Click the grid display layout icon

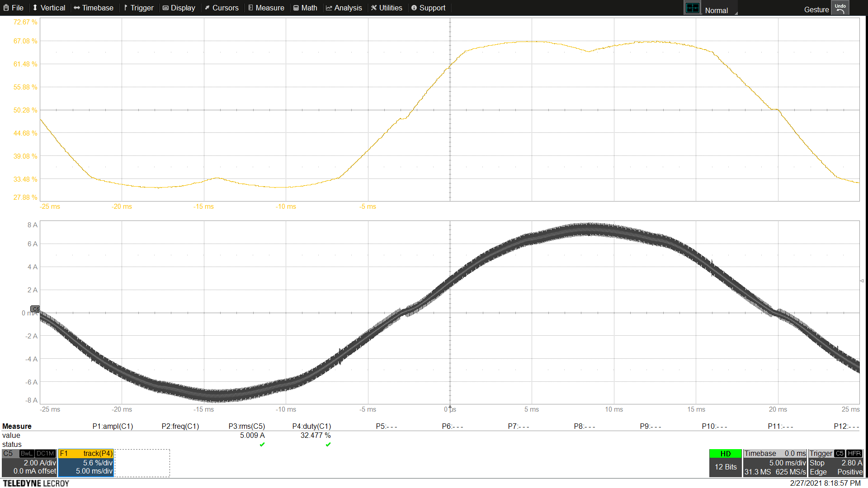tap(692, 8)
